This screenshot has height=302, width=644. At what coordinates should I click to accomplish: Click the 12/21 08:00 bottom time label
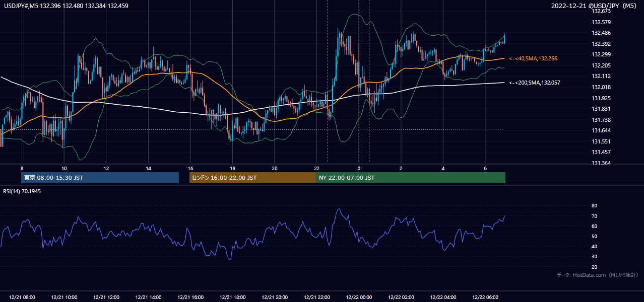point(22,297)
